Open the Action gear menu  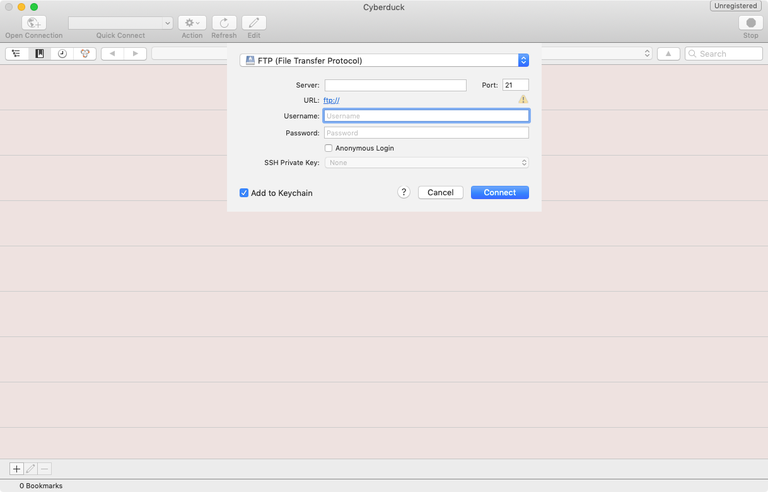coord(192,23)
